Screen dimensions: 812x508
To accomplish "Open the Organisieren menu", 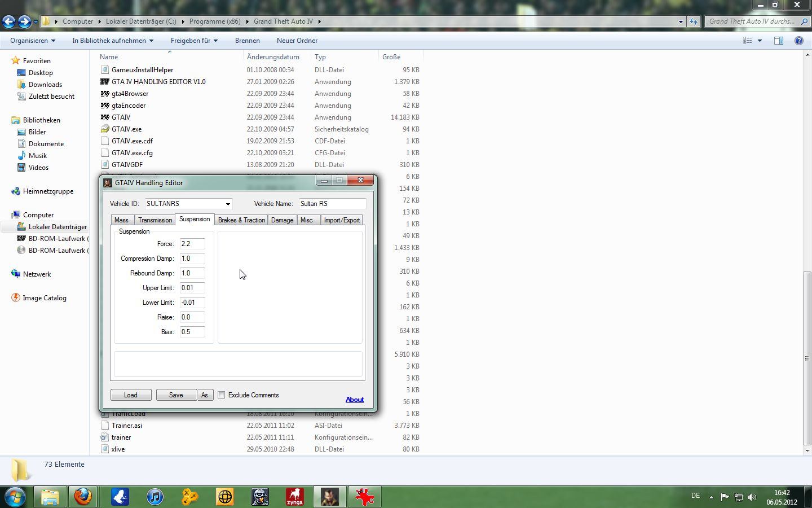I will click(33, 41).
